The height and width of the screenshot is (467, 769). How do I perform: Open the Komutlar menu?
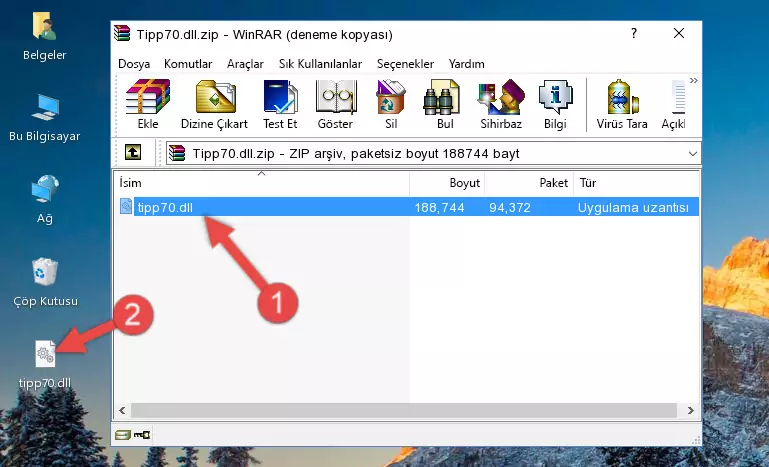pos(188,64)
